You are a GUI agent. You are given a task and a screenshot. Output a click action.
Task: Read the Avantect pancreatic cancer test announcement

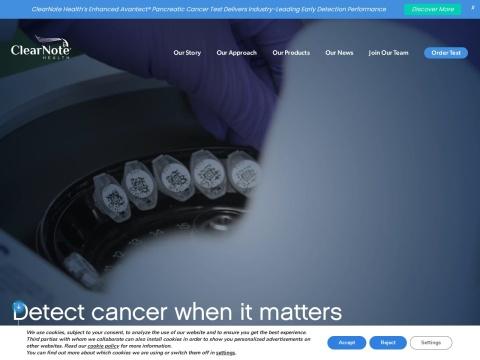[209, 9]
